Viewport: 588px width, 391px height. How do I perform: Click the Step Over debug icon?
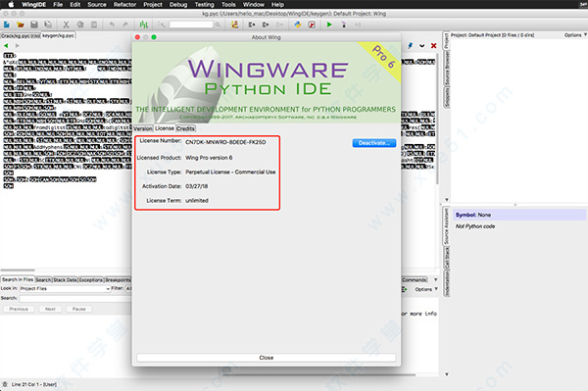[266, 24]
